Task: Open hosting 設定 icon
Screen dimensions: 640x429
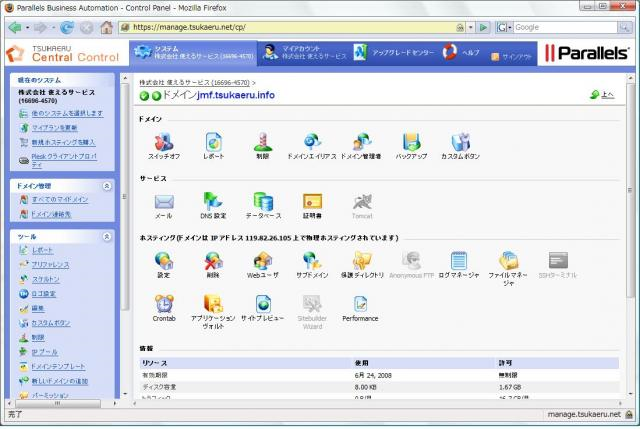Action: pyautogui.click(x=164, y=260)
